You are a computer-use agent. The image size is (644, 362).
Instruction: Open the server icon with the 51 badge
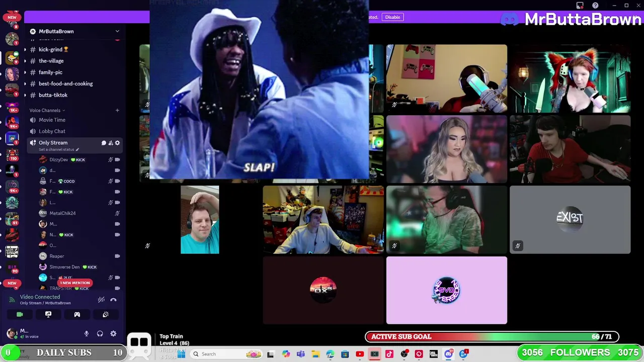(x=12, y=219)
